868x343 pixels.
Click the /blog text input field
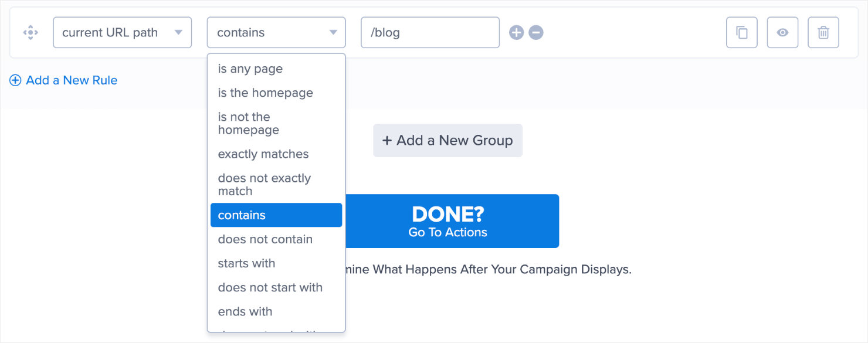(430, 33)
